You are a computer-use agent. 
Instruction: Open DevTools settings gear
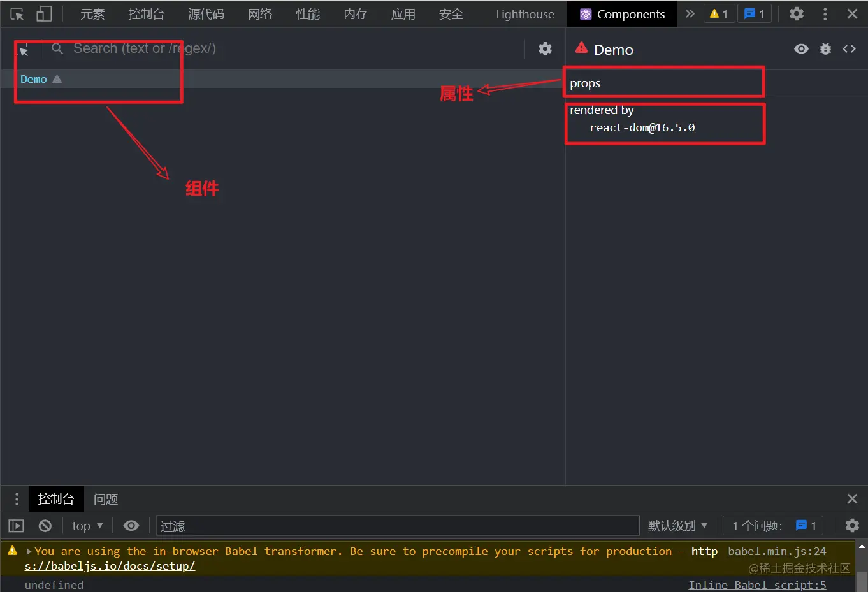tap(796, 13)
